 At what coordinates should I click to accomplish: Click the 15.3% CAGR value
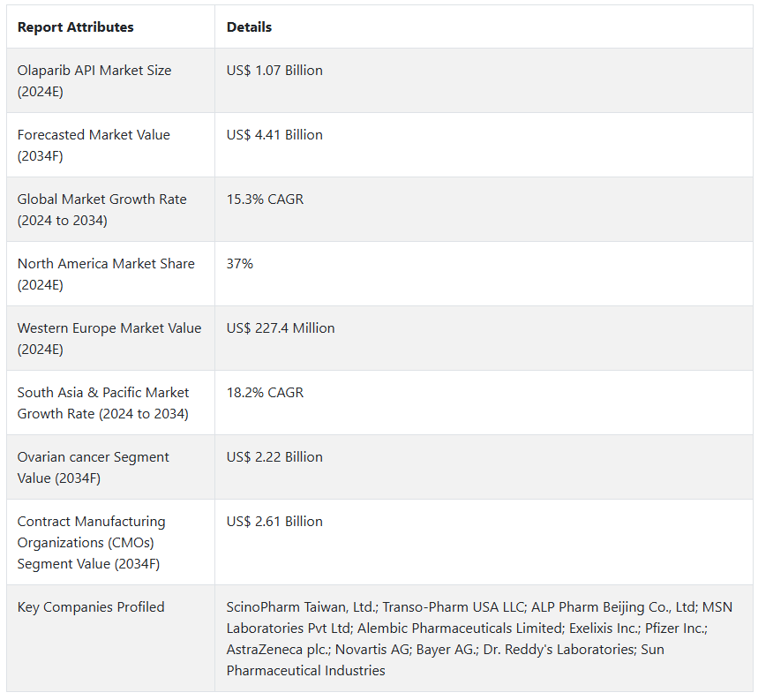[x=265, y=199]
